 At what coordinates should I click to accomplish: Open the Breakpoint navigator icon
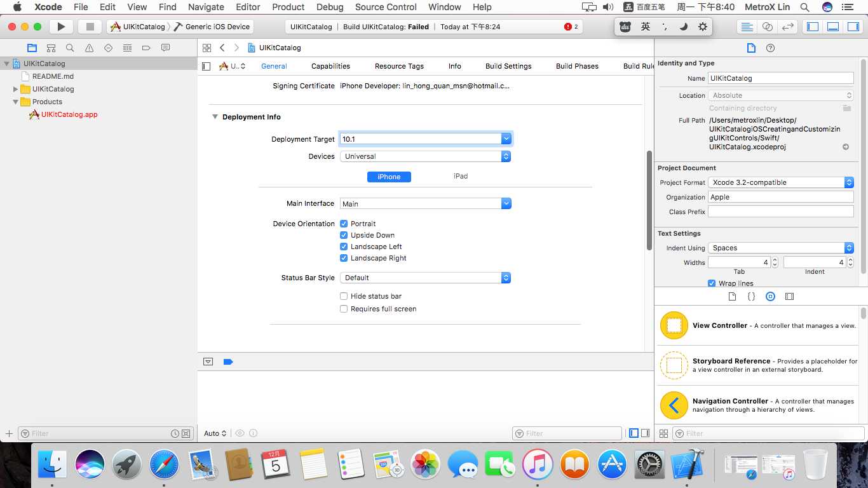pos(146,48)
